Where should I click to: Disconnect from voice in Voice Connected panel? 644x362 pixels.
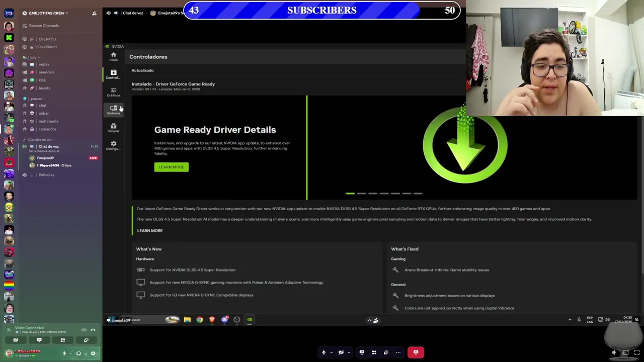point(93,330)
